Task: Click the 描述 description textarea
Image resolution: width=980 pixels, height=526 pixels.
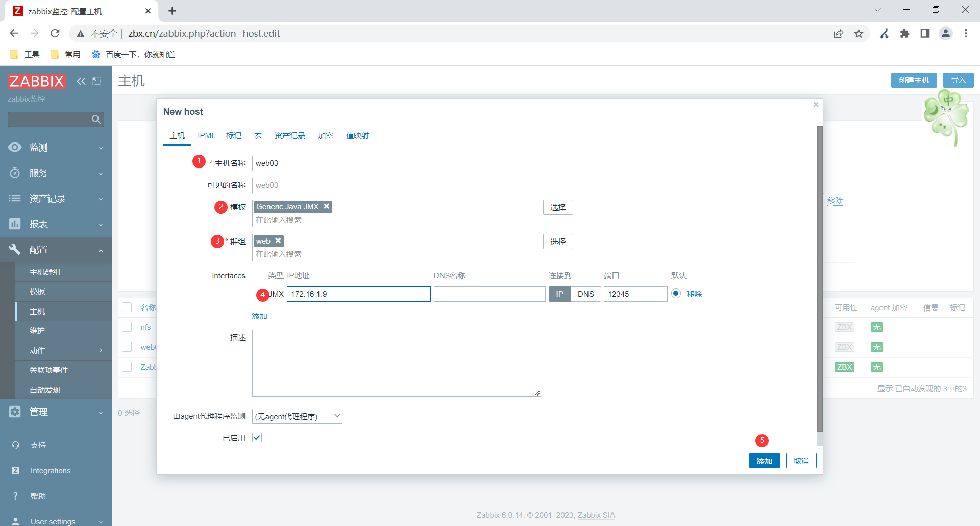Action: (x=396, y=363)
